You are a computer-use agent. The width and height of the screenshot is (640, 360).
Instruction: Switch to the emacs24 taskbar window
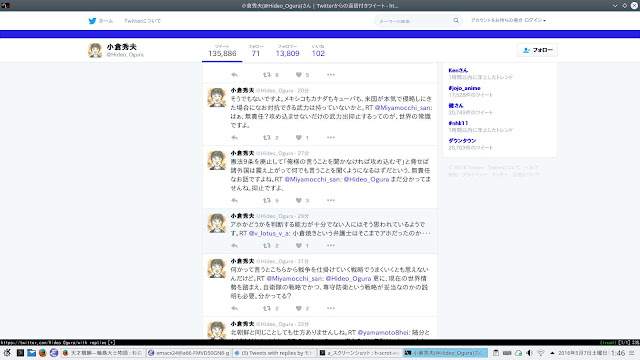click(189, 353)
